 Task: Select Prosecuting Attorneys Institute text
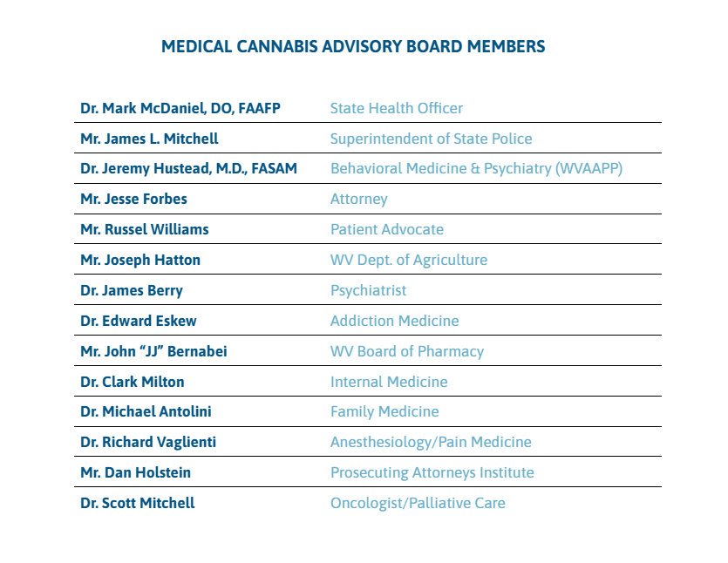432,472
